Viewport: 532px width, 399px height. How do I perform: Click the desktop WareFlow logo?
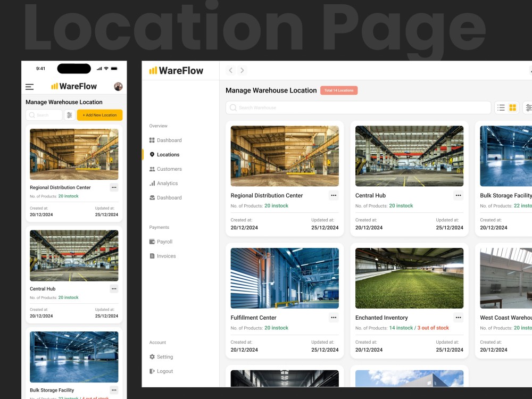[x=176, y=71]
